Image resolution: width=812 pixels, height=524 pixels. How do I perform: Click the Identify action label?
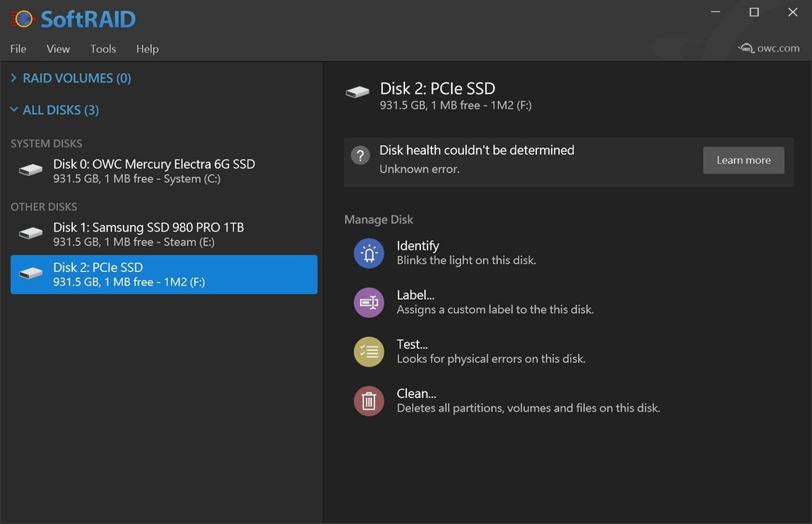click(417, 246)
